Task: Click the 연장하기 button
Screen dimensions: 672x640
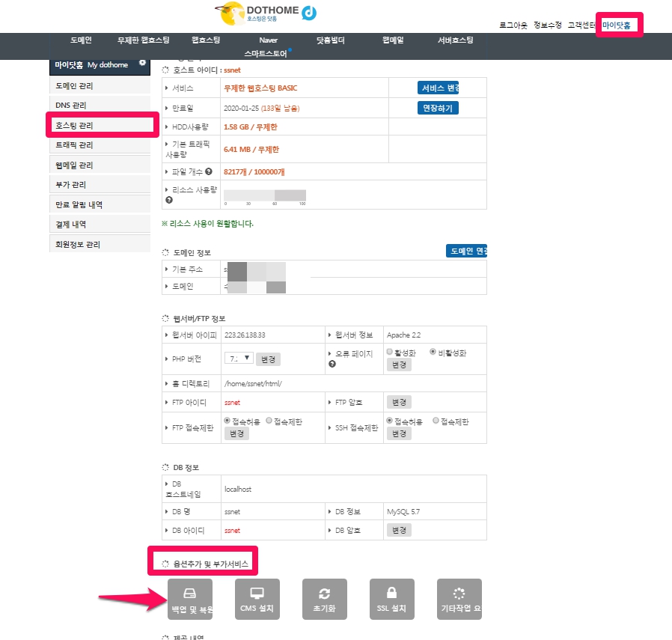Action: 438,108
